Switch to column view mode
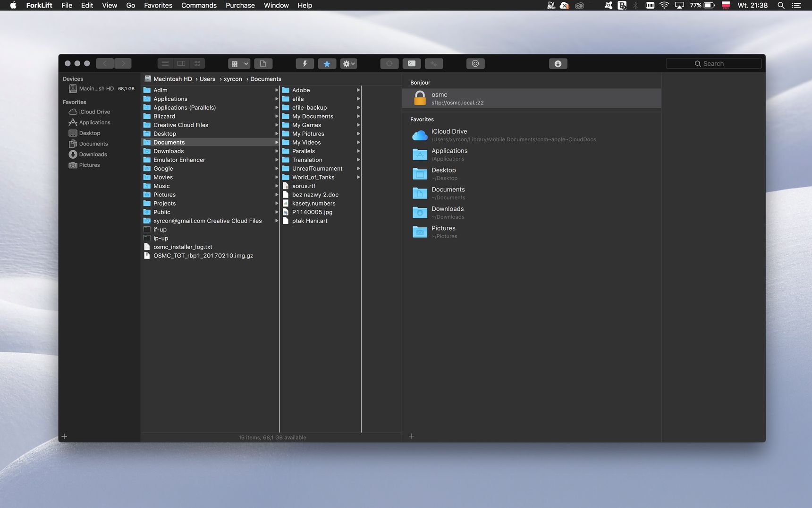Image resolution: width=812 pixels, height=508 pixels. (x=181, y=63)
